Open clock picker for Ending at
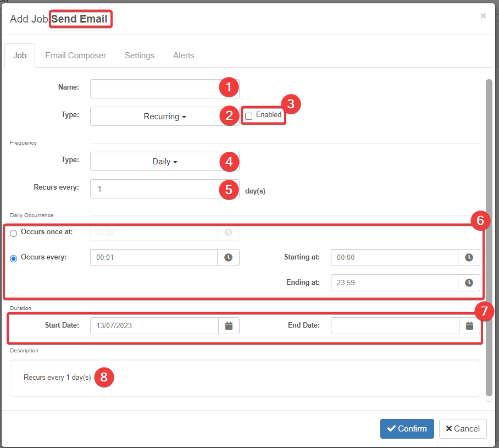This screenshot has width=499, height=448. tap(469, 283)
